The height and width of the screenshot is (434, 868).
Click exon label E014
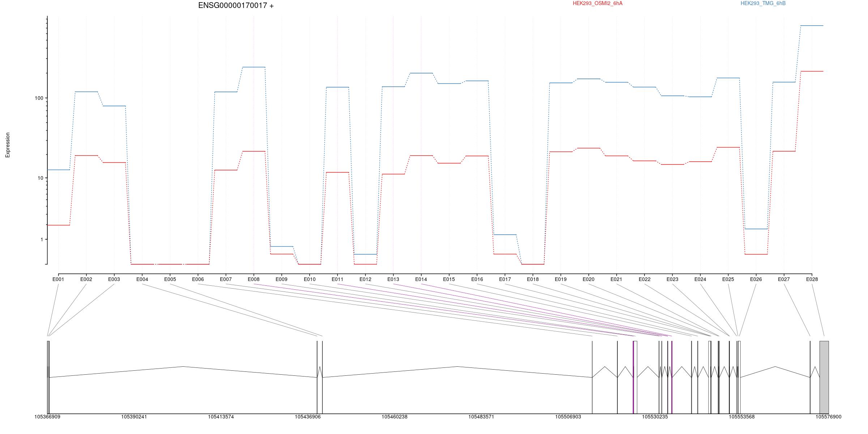(421, 279)
